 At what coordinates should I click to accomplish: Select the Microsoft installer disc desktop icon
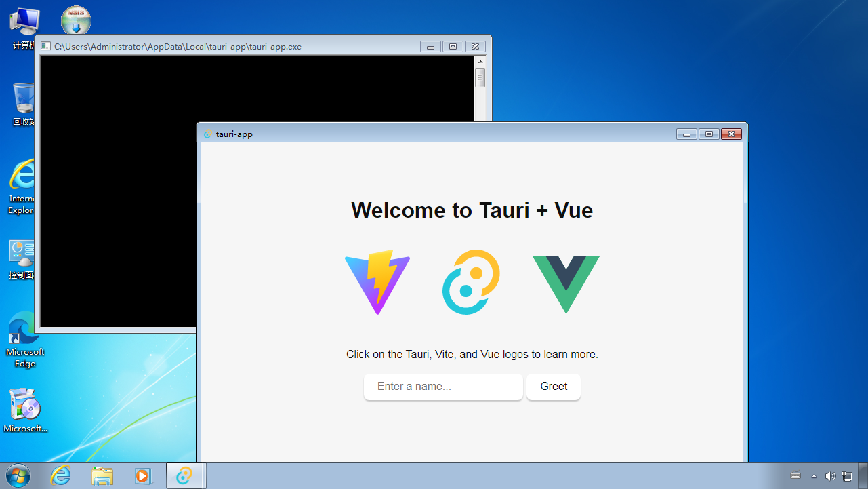pyautogui.click(x=26, y=410)
